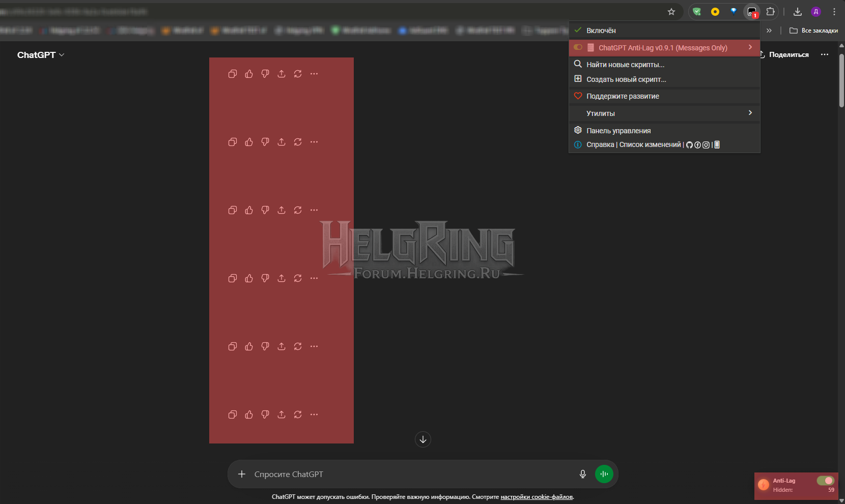
Task: Click the scrollbar down arrow
Action: pos(841,500)
